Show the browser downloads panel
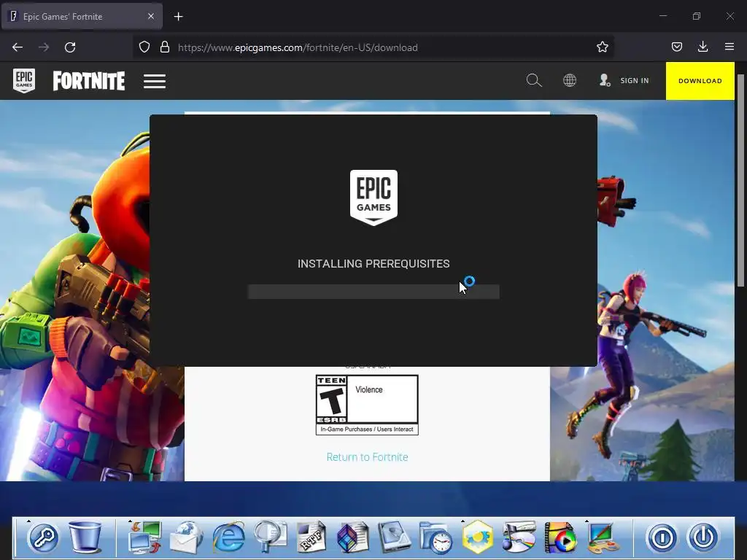 tap(703, 47)
